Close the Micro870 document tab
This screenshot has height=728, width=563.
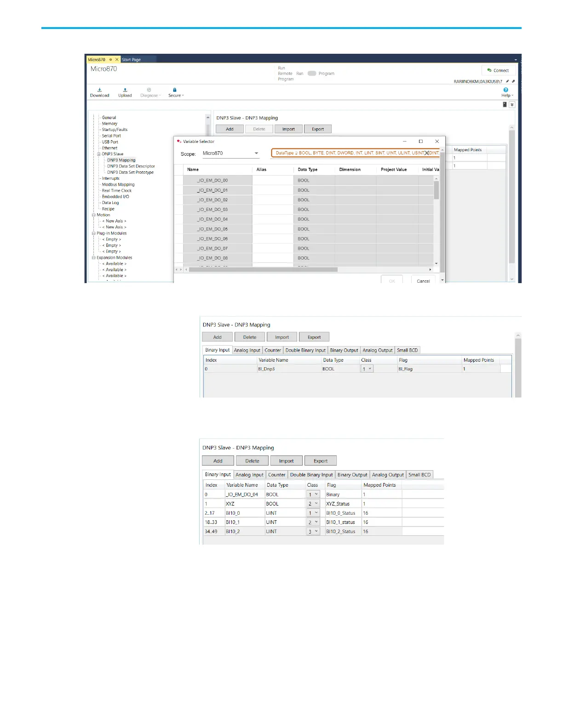(x=117, y=59)
